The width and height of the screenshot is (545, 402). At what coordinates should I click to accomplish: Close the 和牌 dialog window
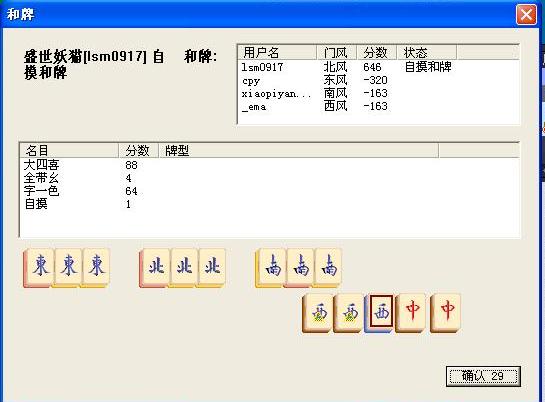526,15
